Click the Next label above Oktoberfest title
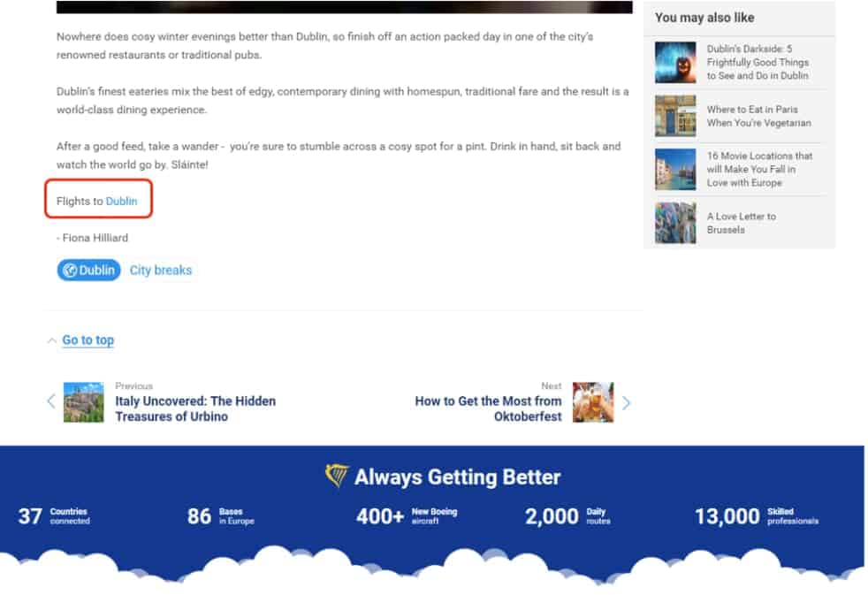 pos(551,385)
